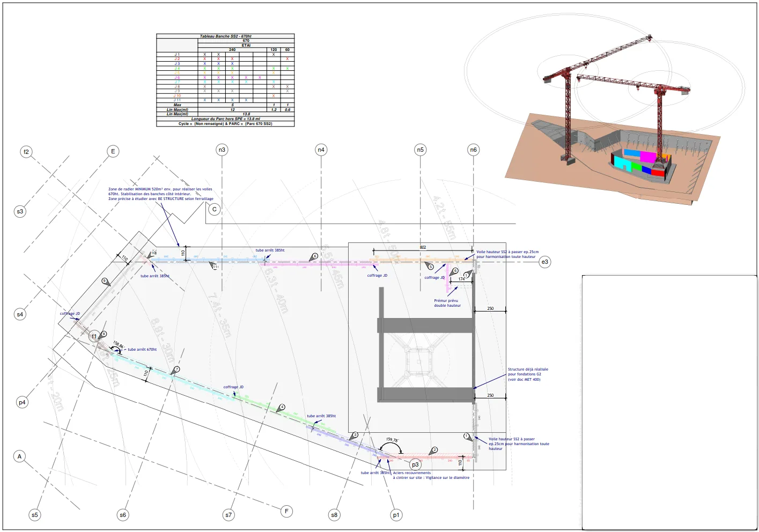The height and width of the screenshot is (532, 759).
Task: Select the 159.78° angle dimension
Action: (x=392, y=440)
